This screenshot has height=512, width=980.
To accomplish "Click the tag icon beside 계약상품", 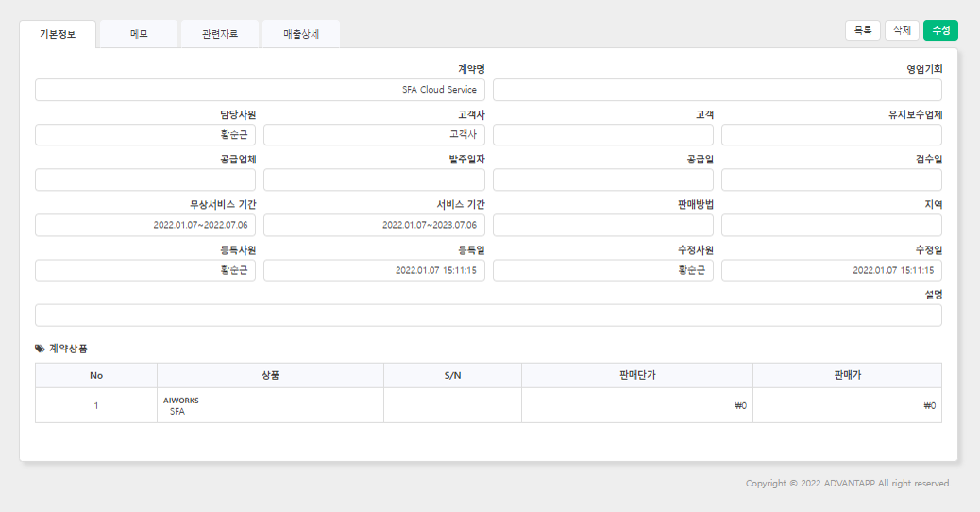I will (40, 349).
